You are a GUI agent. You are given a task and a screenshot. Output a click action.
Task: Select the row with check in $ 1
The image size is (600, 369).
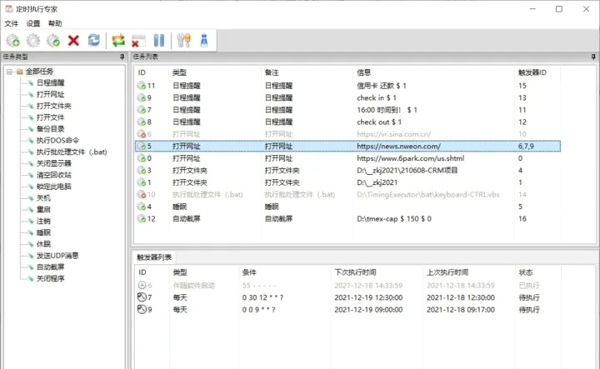[x=348, y=98]
